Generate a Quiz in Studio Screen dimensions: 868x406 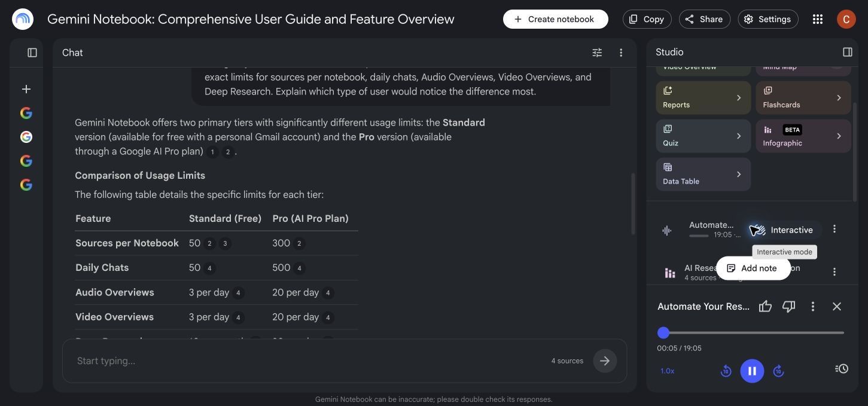tap(703, 136)
